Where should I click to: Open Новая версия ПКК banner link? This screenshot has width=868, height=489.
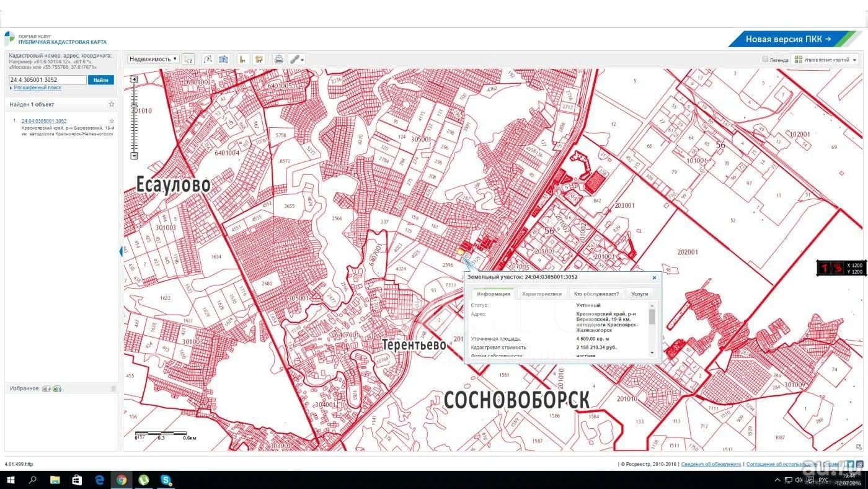pos(788,39)
